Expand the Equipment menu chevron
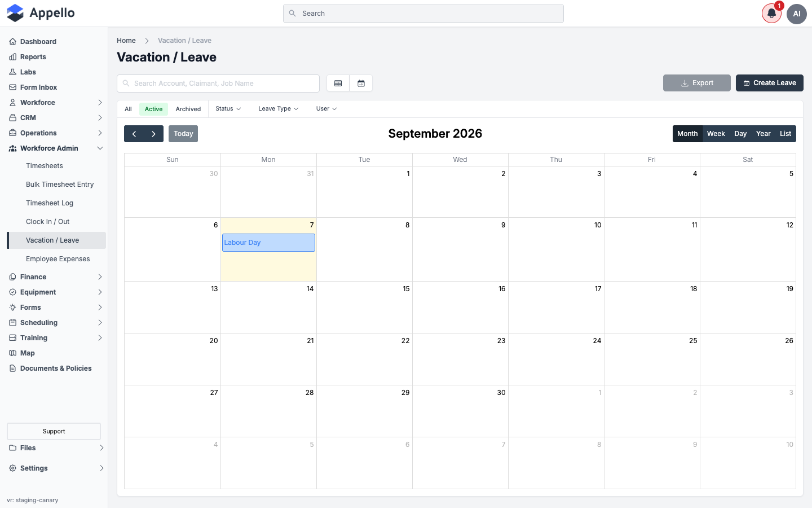Screen dimensions: 812x518 100,292
